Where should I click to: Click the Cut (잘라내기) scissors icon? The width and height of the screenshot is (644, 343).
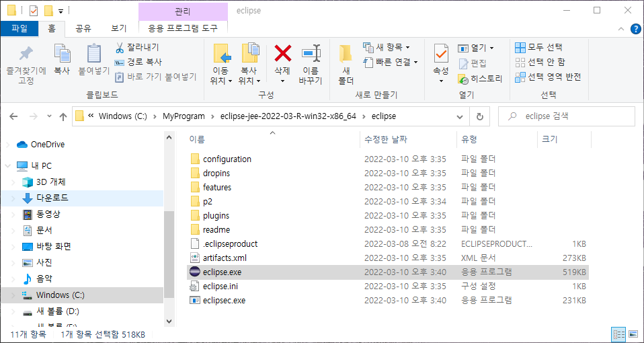tap(120, 48)
